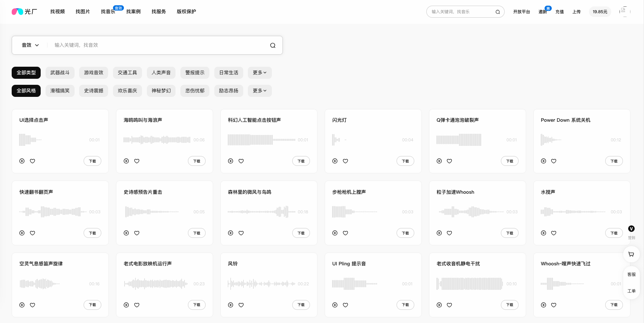This screenshot has width=644, height=323.
Task: Heart the 史诗感预告片重击 sound
Action: pos(137,233)
